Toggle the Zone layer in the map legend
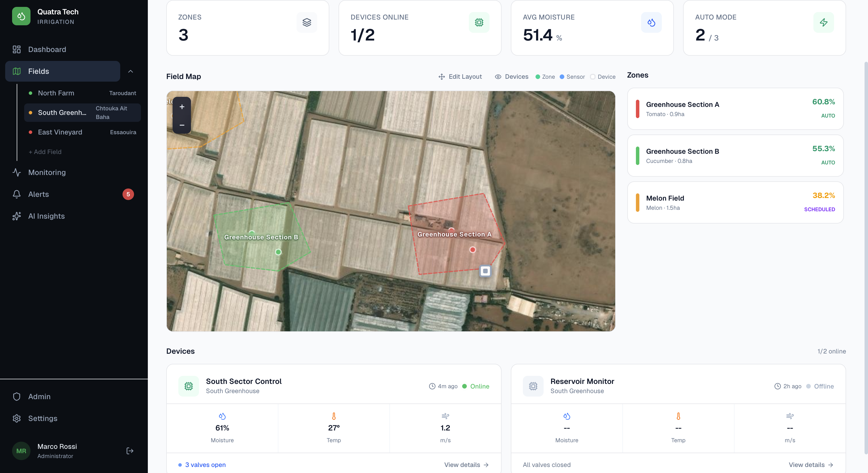The image size is (868, 473). tap(538, 77)
